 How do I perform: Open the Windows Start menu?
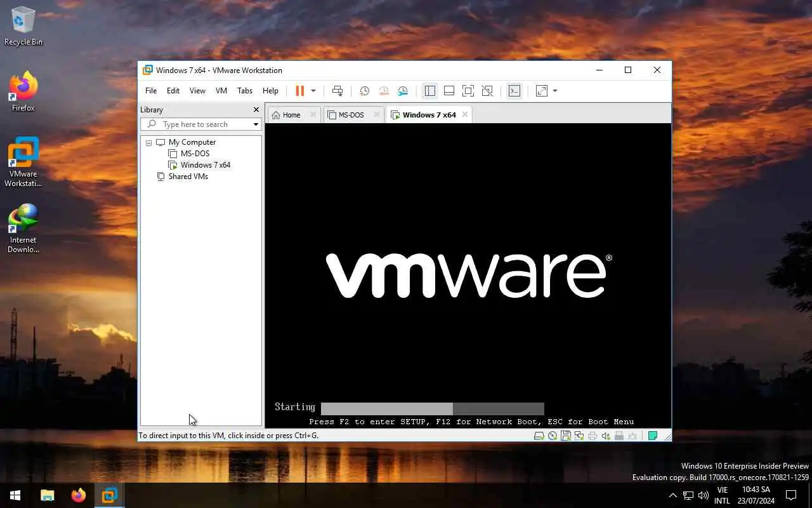15,495
